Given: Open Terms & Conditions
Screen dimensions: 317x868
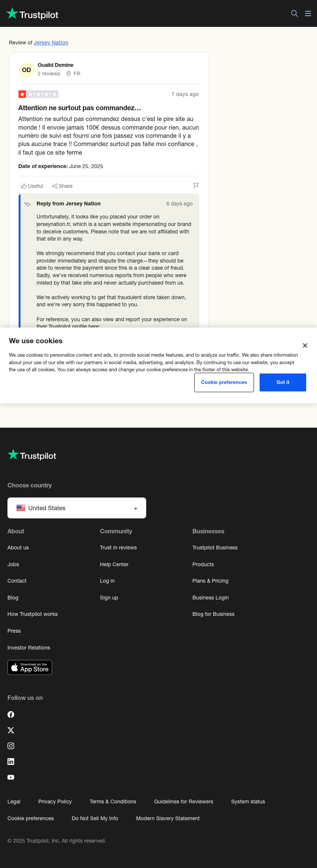Looking at the screenshot, I should tap(113, 802).
